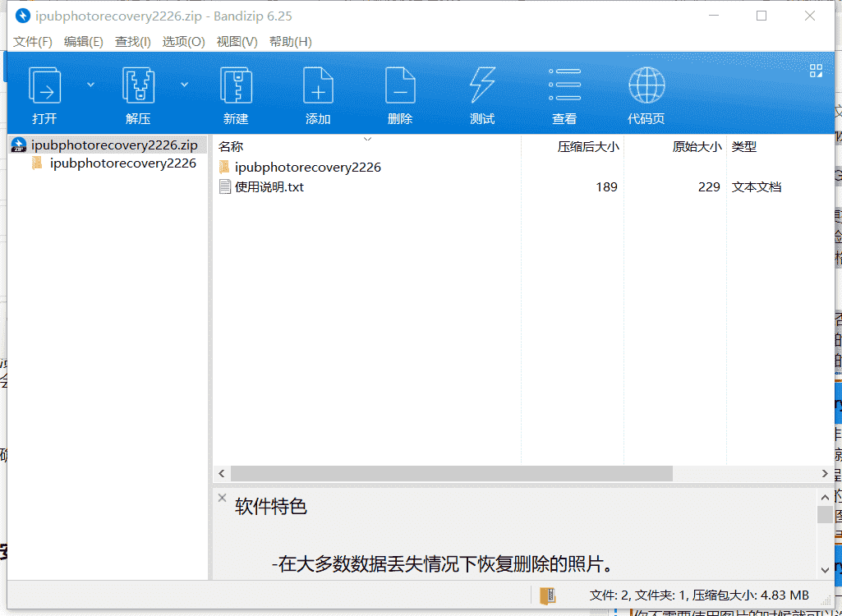Click the 软件特色 comment heading
Image resolution: width=842 pixels, height=616 pixels.
270,507
